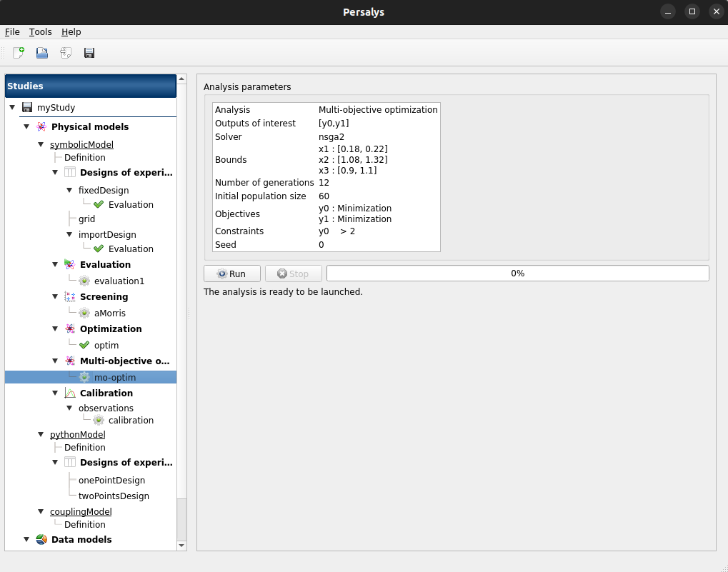Click the Save study floppy disk icon
Image resolution: width=728 pixels, height=572 pixels.
(x=89, y=53)
